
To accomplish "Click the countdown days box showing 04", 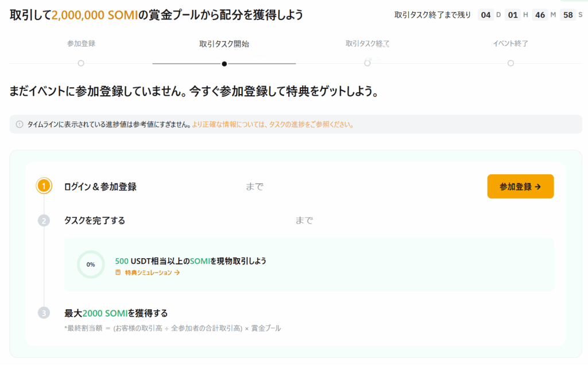I will pos(486,15).
